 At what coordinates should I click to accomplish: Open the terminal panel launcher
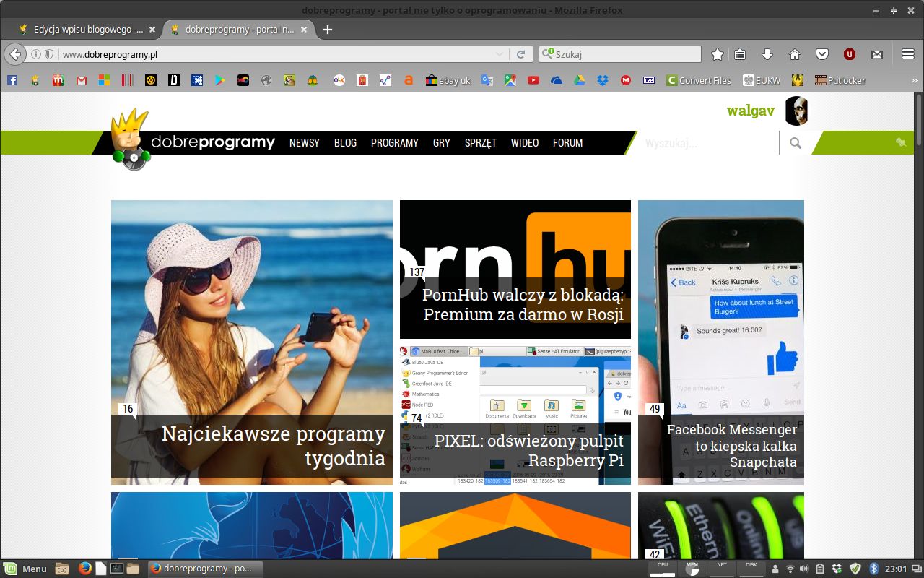117,569
